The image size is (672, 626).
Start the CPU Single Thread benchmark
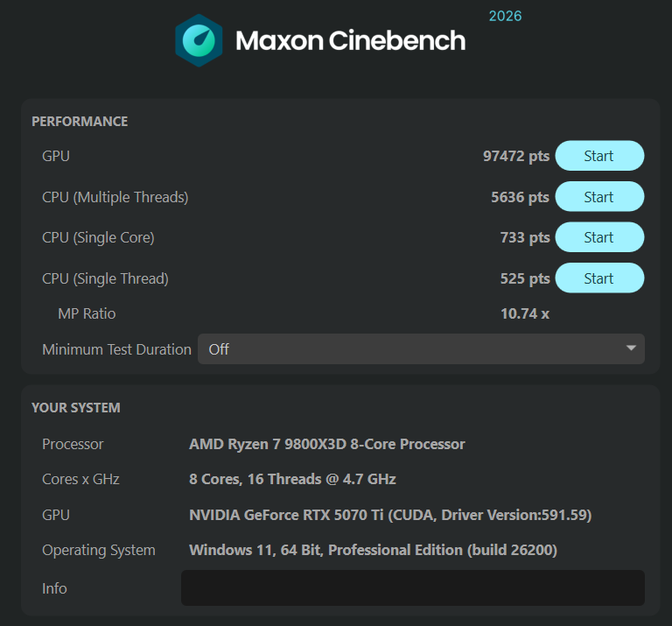599,278
